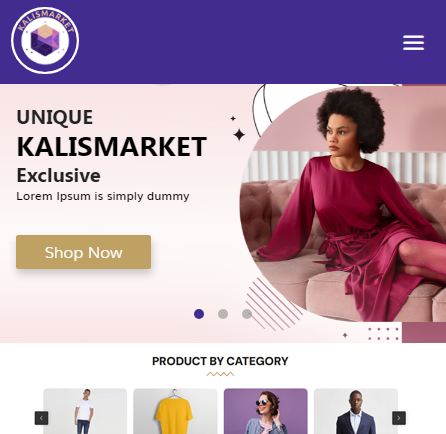
Task: Select the first carousel slide dot
Action: coord(199,314)
